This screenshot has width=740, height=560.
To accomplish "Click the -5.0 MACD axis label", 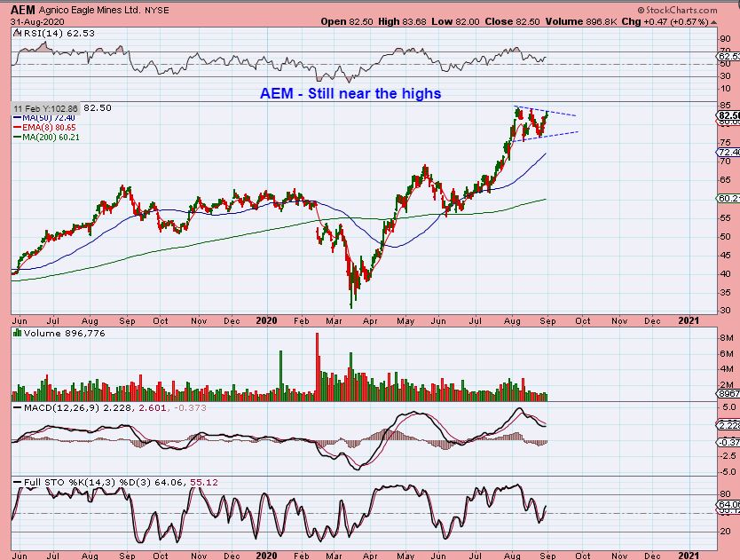I will click(728, 472).
